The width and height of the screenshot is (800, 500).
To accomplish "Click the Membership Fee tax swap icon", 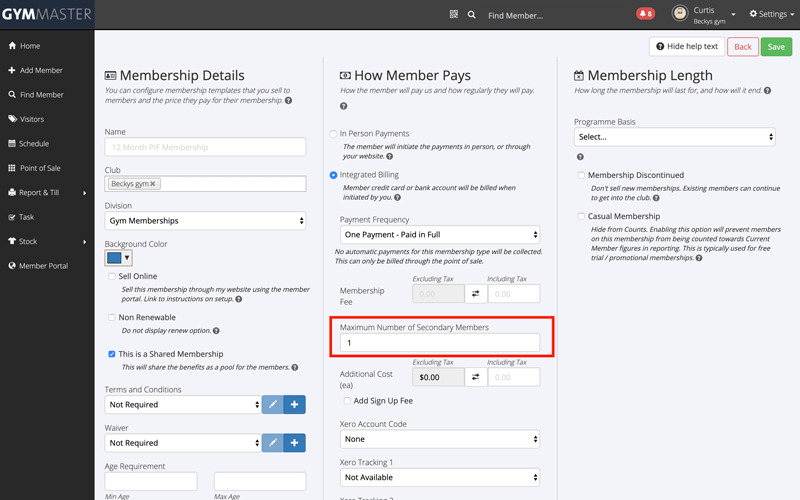I will [477, 294].
